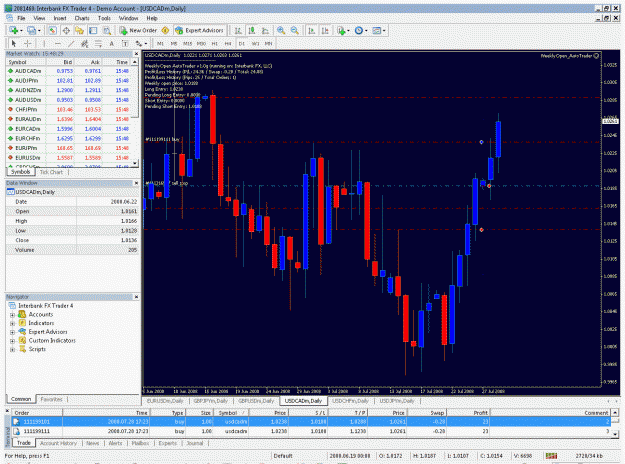Click the Line Chart type icon

[x=265, y=30]
